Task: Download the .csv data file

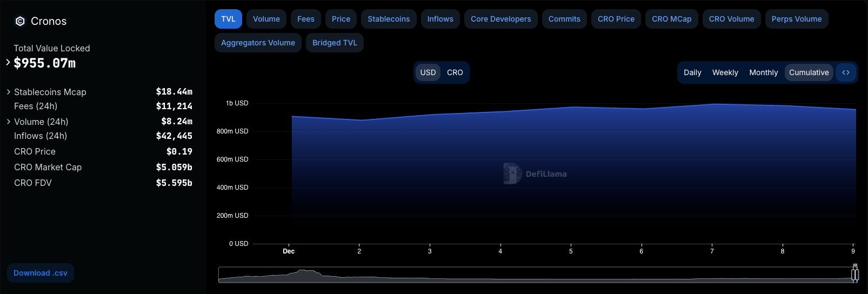Action: tap(41, 273)
